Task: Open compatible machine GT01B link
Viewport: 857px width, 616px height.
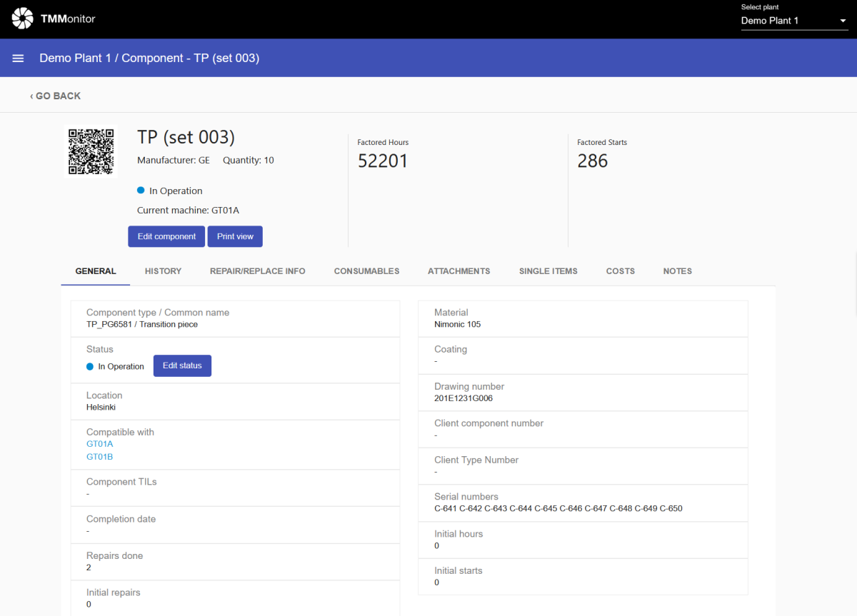Action: point(99,457)
